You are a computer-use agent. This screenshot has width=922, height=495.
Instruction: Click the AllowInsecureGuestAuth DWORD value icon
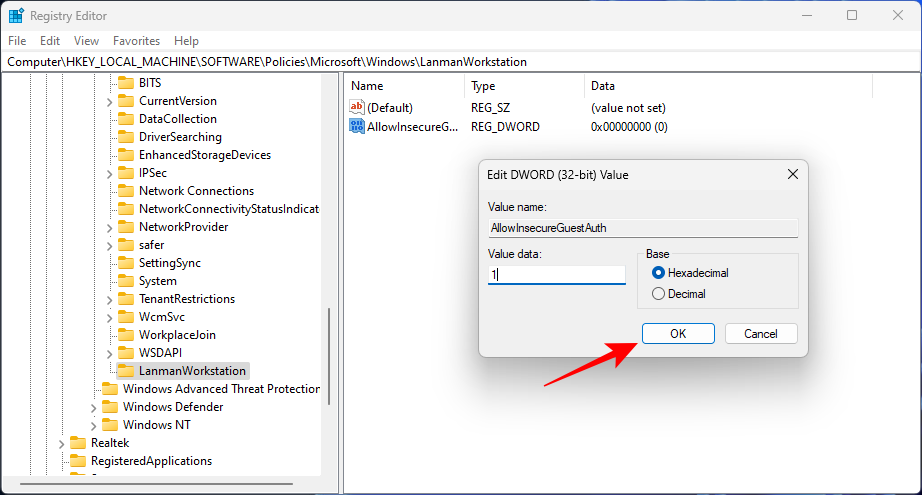[x=356, y=126]
